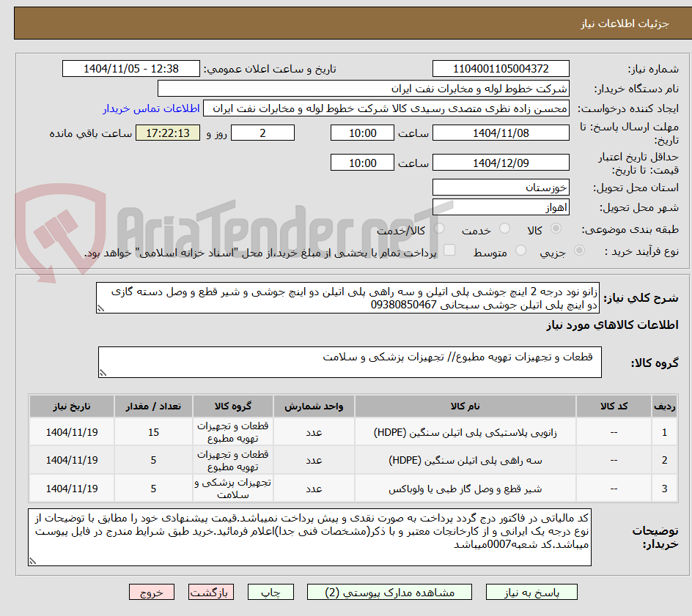
Task: Click the price validity date 1404/12/09
Action: [501, 163]
